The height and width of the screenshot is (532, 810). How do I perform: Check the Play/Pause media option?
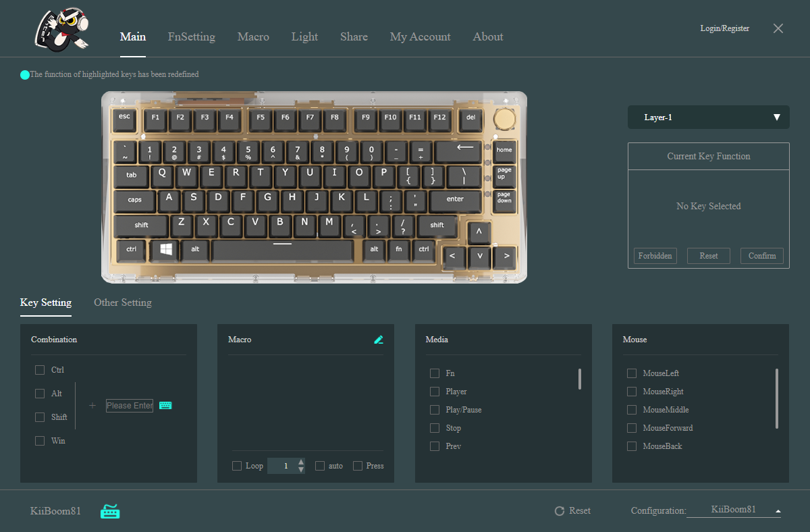[435, 410]
